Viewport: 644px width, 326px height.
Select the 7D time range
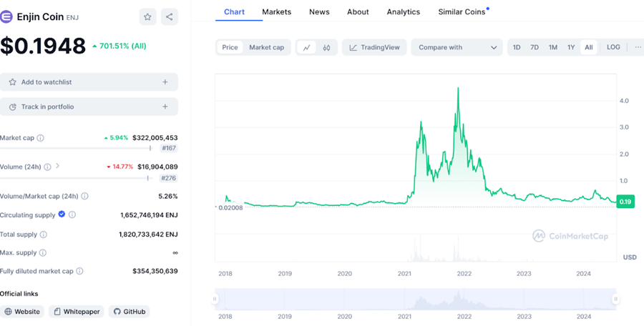point(535,47)
